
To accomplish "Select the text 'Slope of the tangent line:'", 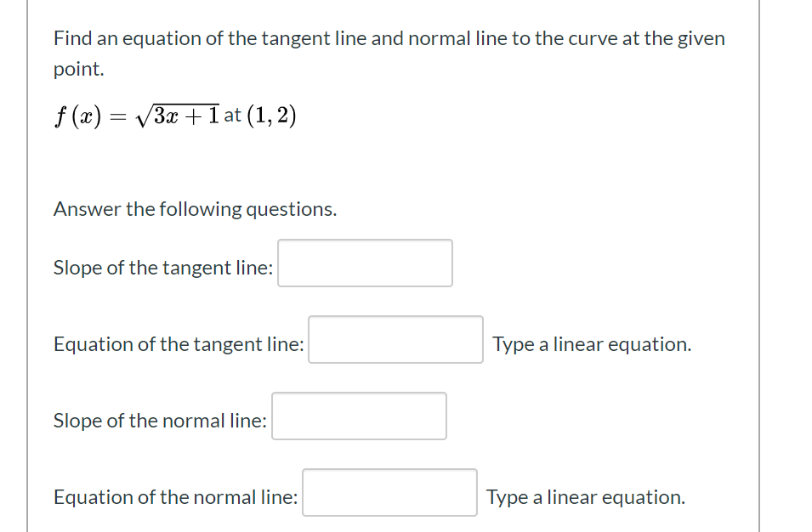I will (162, 267).
